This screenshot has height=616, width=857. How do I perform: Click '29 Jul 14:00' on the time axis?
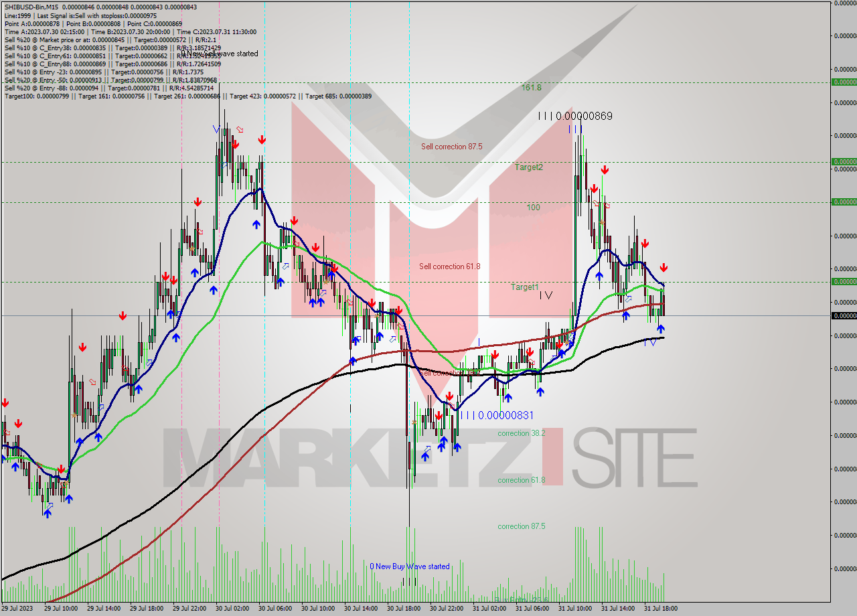(104, 609)
